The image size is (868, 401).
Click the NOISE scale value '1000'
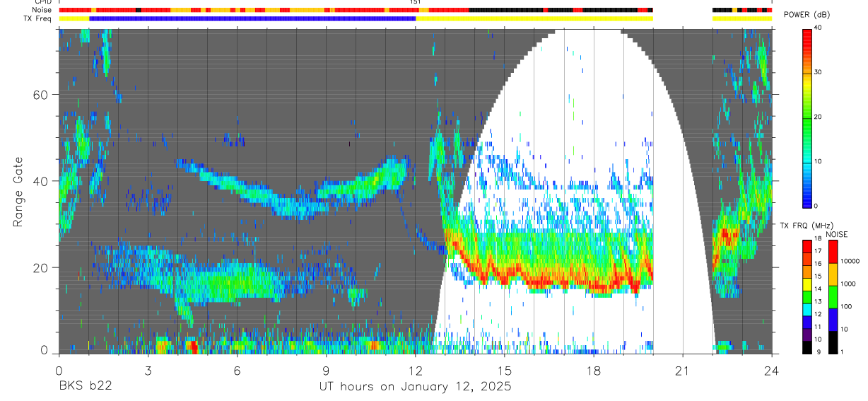tap(850, 284)
